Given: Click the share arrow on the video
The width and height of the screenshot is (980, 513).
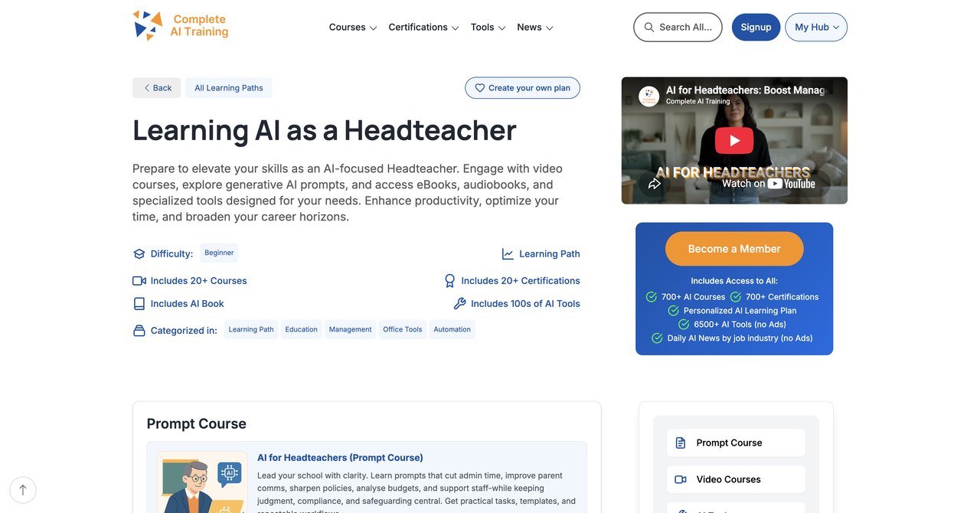Looking at the screenshot, I should pos(655,184).
